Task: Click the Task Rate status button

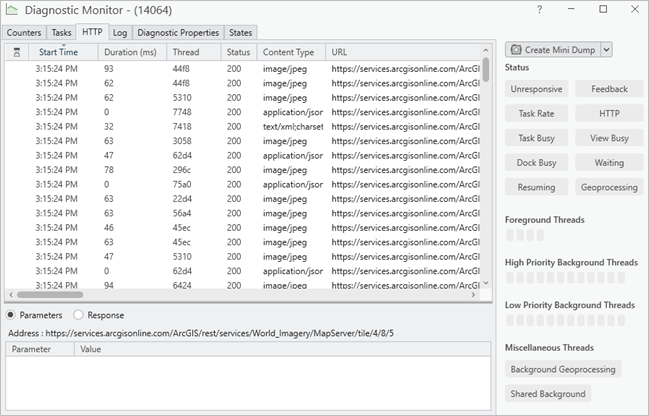Action: click(536, 113)
